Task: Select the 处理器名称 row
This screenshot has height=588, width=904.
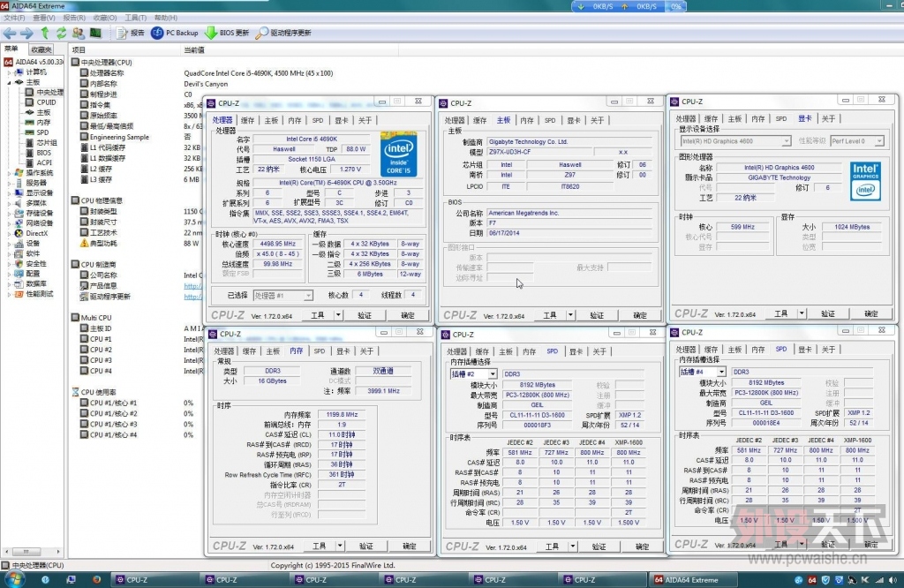Action: pyautogui.click(x=106, y=73)
